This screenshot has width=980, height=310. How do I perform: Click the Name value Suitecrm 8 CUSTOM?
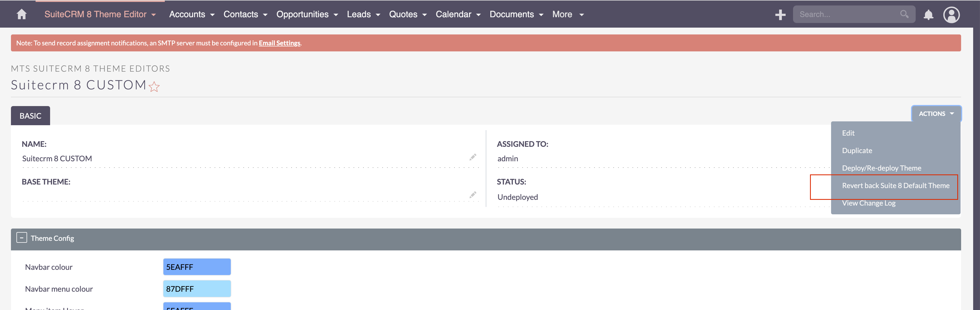(57, 159)
